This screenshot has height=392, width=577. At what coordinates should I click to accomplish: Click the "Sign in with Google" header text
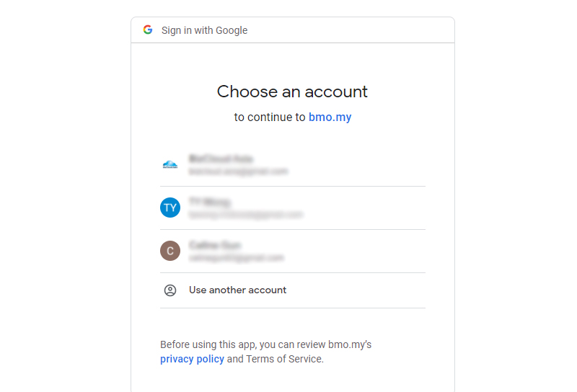click(x=204, y=30)
